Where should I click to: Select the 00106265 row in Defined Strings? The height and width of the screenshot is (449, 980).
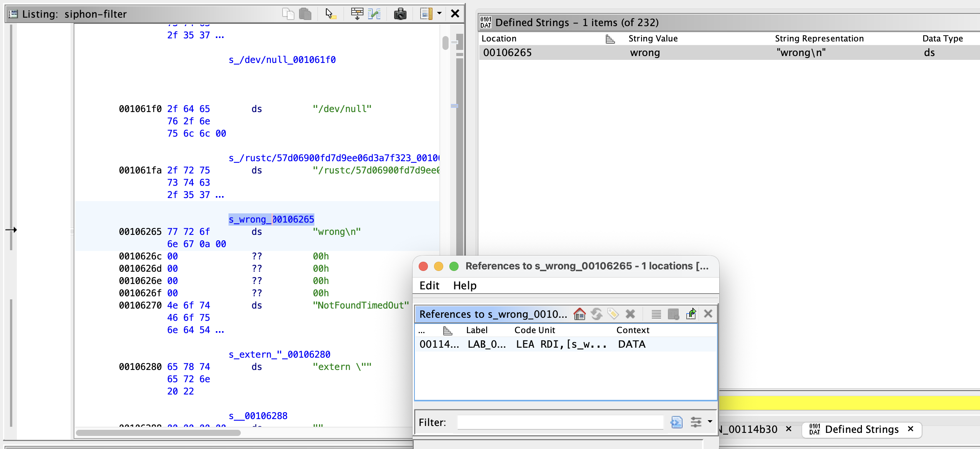pyautogui.click(x=729, y=53)
